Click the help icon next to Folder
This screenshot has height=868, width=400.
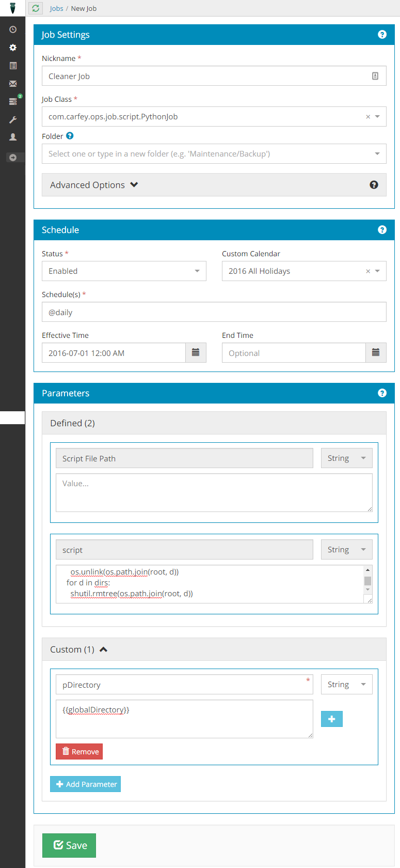pyautogui.click(x=70, y=136)
